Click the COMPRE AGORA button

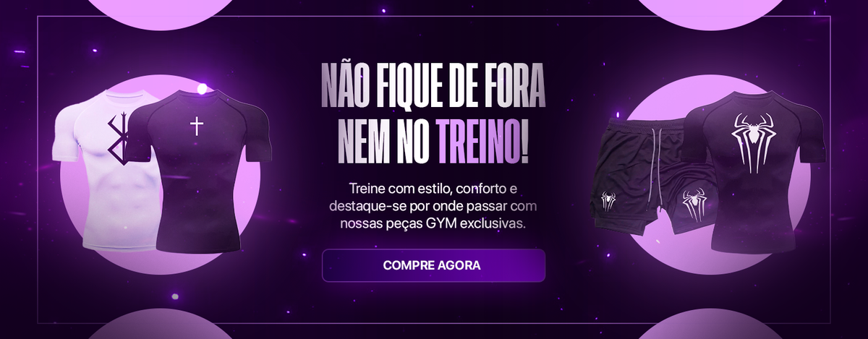pos(433,265)
